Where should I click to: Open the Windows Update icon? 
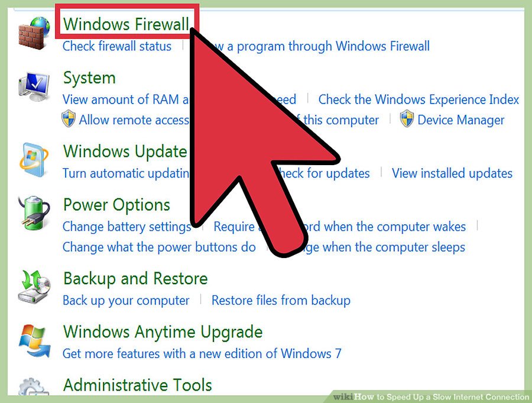34,160
